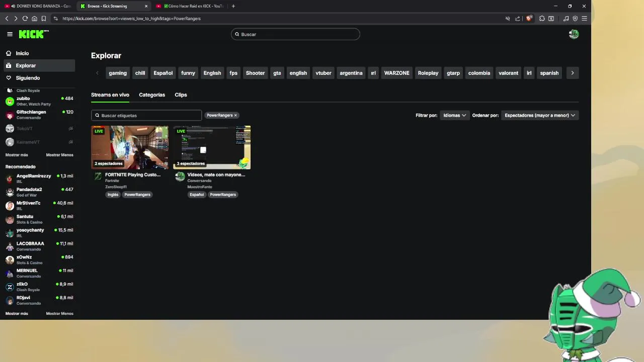
Task: Click Mostrar Menos under the followed channels
Action: tap(59, 155)
